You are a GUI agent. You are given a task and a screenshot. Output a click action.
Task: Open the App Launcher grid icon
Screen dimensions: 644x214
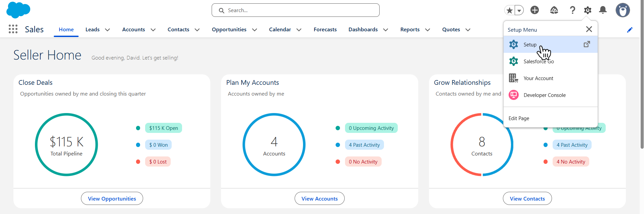(13, 29)
